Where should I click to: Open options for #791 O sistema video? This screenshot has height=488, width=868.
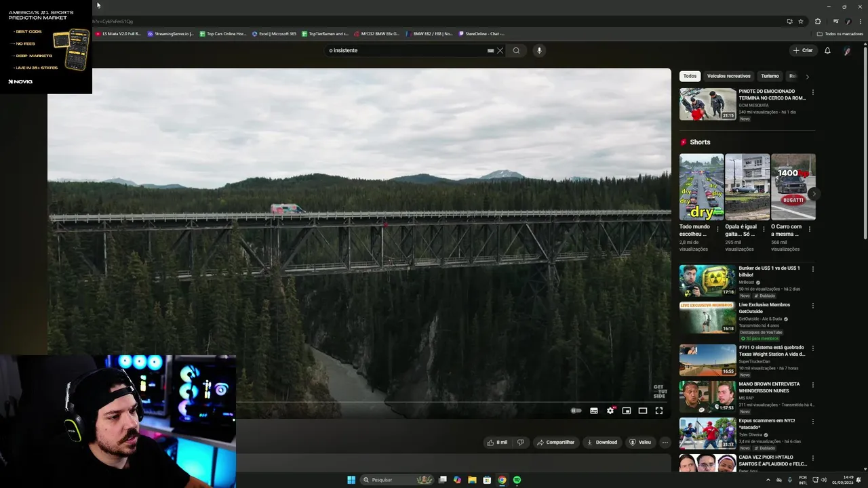813,348
